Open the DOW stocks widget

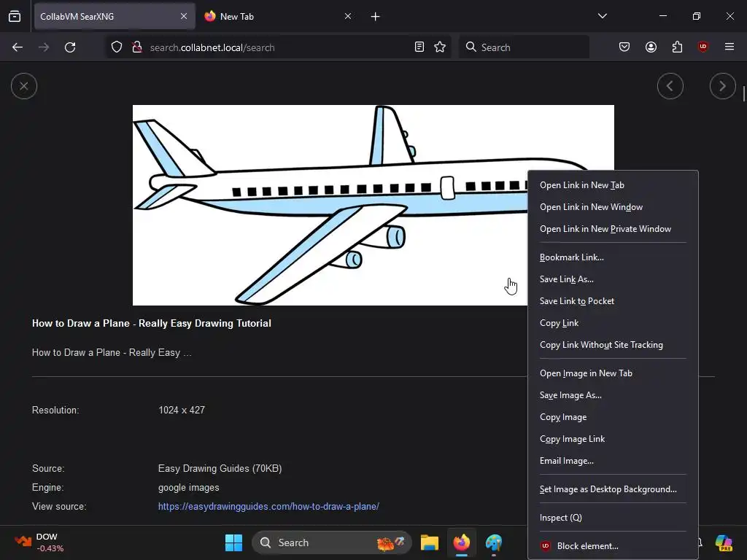coord(39,542)
